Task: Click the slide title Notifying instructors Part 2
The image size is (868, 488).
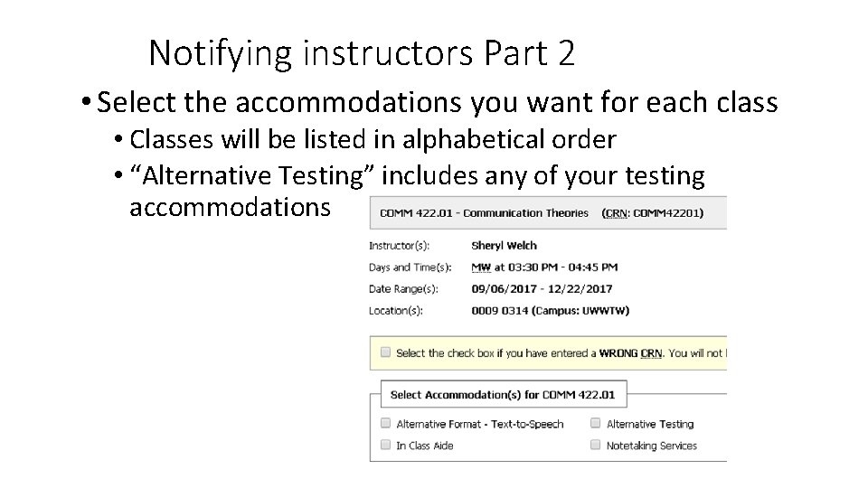Action: tap(362, 53)
